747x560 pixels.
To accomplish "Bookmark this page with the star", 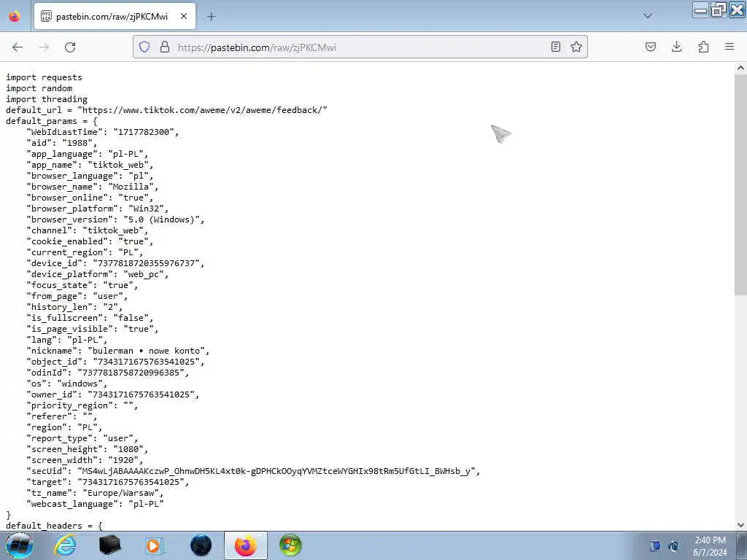I will 576,47.
